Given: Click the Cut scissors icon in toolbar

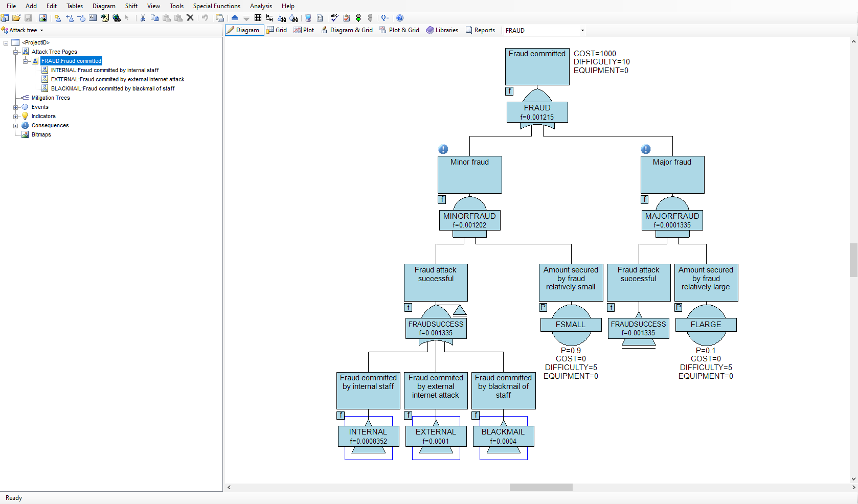Looking at the screenshot, I should [x=143, y=18].
